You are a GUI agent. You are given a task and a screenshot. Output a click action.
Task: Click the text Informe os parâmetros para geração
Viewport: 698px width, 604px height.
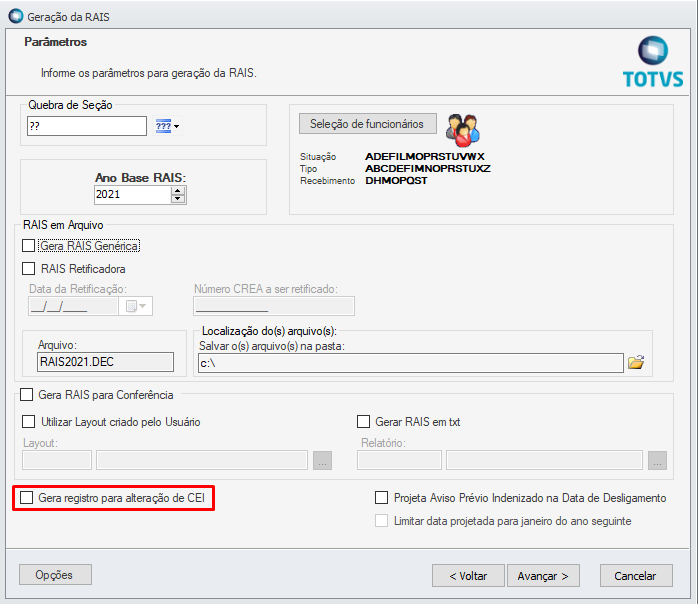click(x=149, y=73)
